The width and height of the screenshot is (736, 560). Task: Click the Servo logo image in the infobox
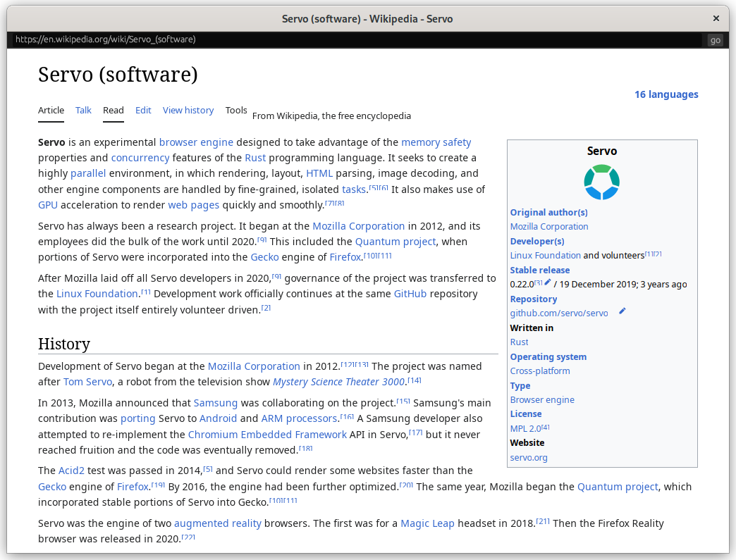point(601,182)
